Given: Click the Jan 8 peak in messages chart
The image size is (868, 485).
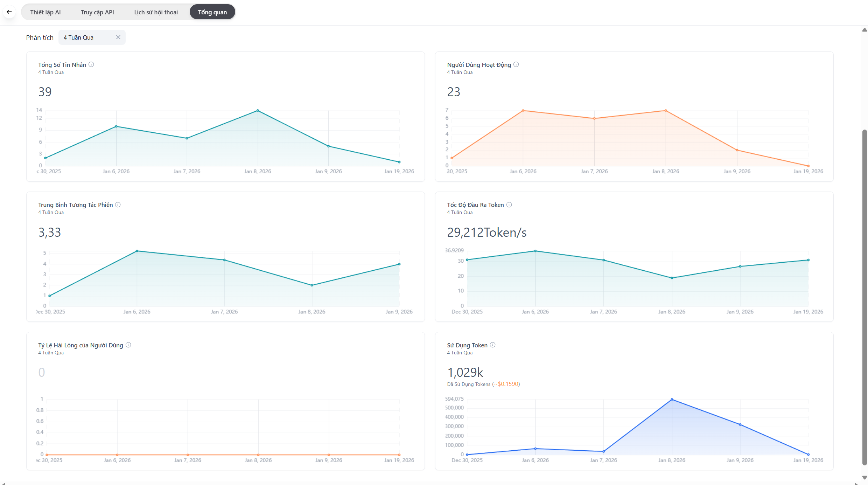Looking at the screenshot, I should coord(258,111).
